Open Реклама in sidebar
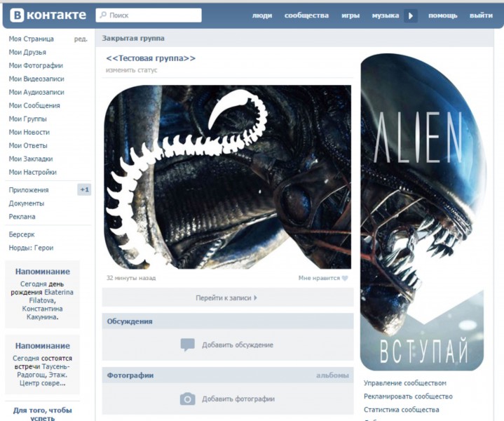 [x=22, y=217]
